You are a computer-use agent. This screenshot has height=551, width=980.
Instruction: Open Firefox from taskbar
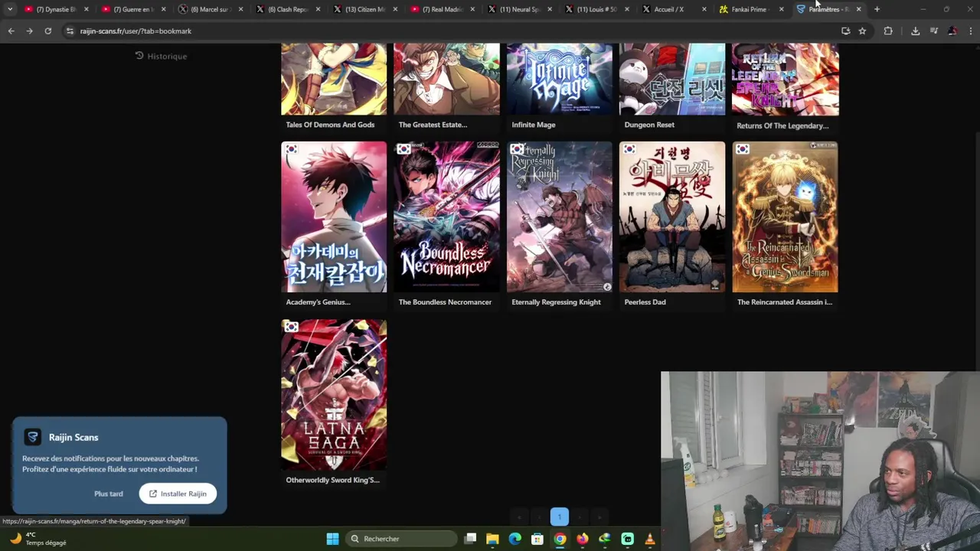[583, 539]
